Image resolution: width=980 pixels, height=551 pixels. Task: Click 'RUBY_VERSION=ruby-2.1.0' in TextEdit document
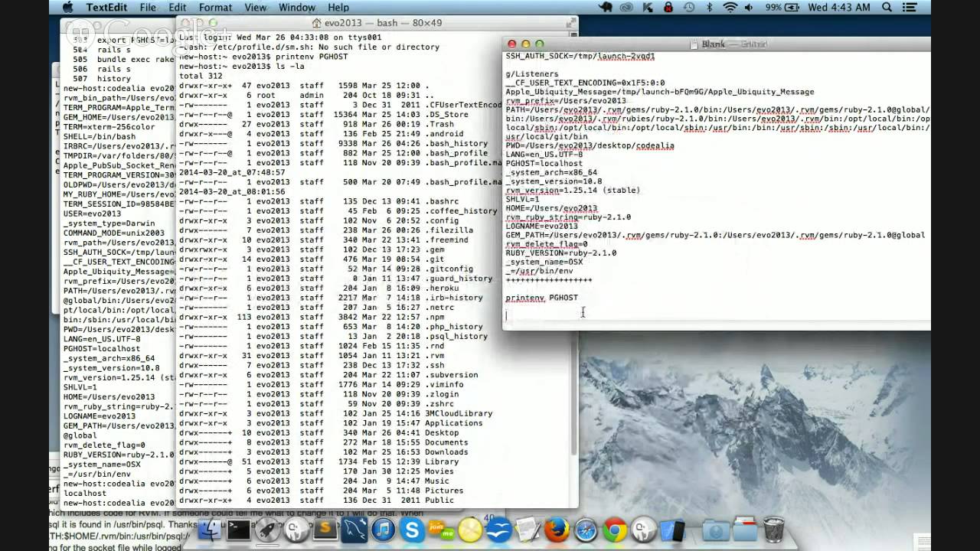560,253
